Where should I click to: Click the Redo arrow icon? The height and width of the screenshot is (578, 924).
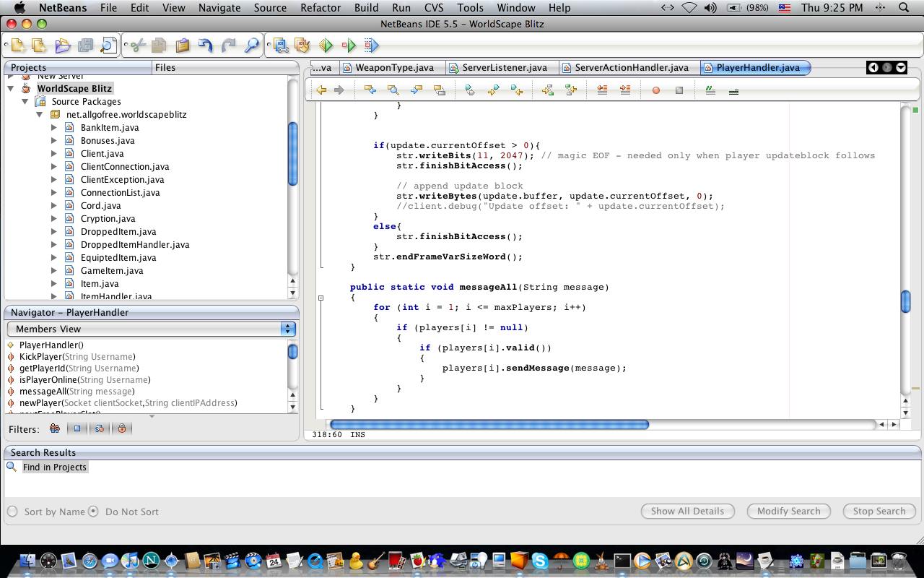(x=229, y=46)
